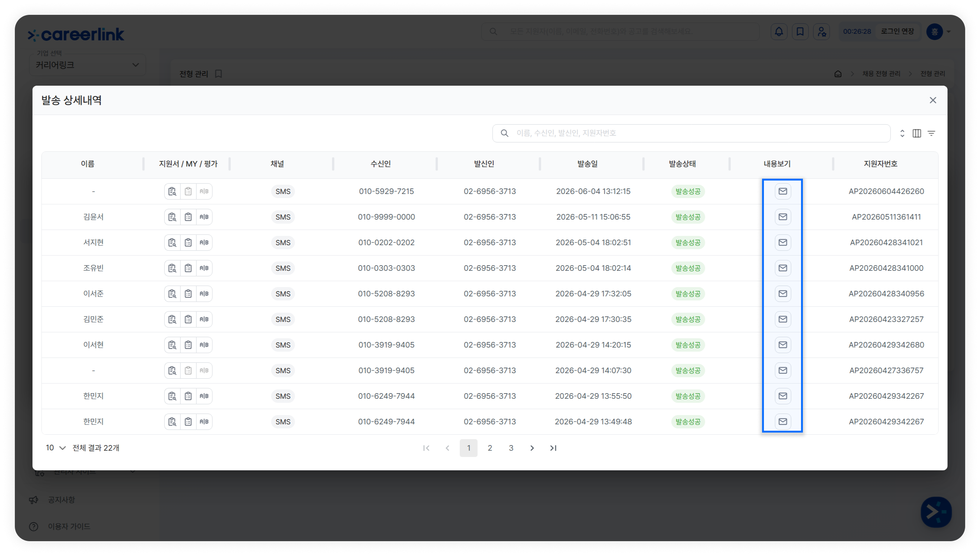View 이서준's application document icon
980x556 pixels.
[x=172, y=294]
